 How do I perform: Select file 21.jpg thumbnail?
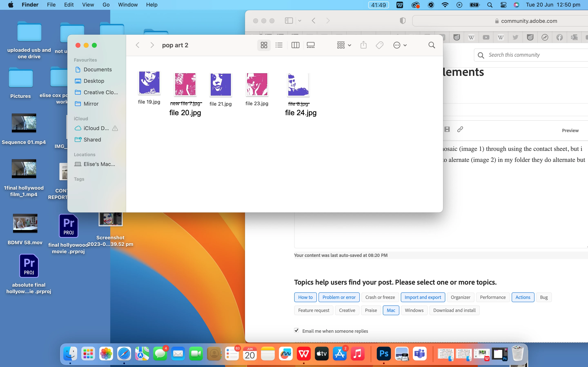pyautogui.click(x=221, y=84)
